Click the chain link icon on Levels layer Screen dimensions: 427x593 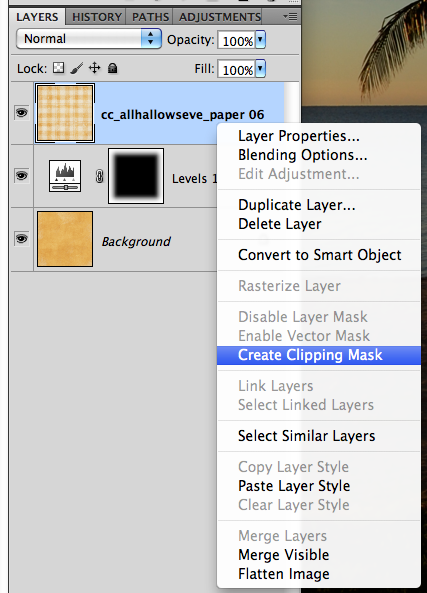click(99, 176)
